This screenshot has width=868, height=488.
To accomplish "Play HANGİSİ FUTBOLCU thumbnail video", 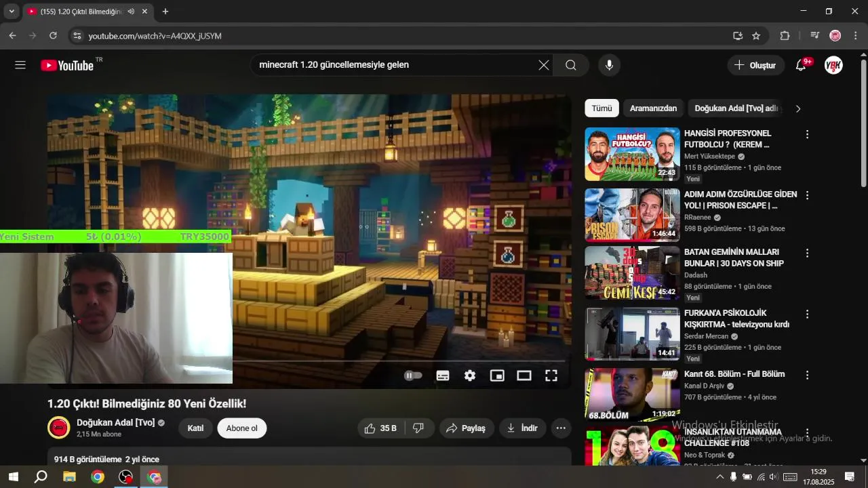I will [632, 154].
